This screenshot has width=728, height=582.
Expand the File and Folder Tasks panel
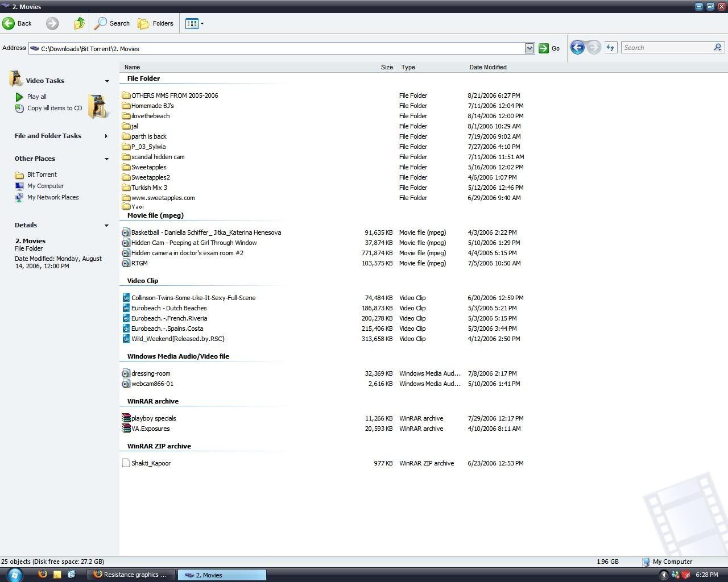coord(106,136)
